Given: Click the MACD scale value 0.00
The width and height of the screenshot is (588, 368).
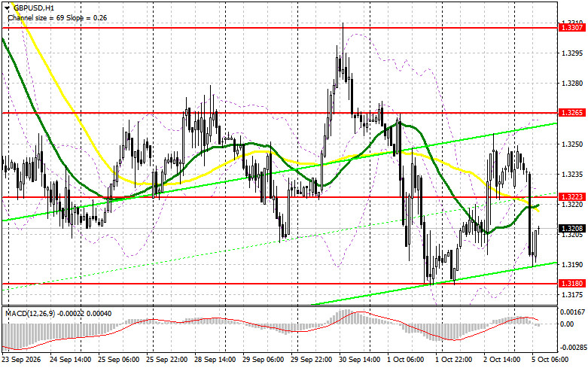Looking at the screenshot, I should point(567,324).
